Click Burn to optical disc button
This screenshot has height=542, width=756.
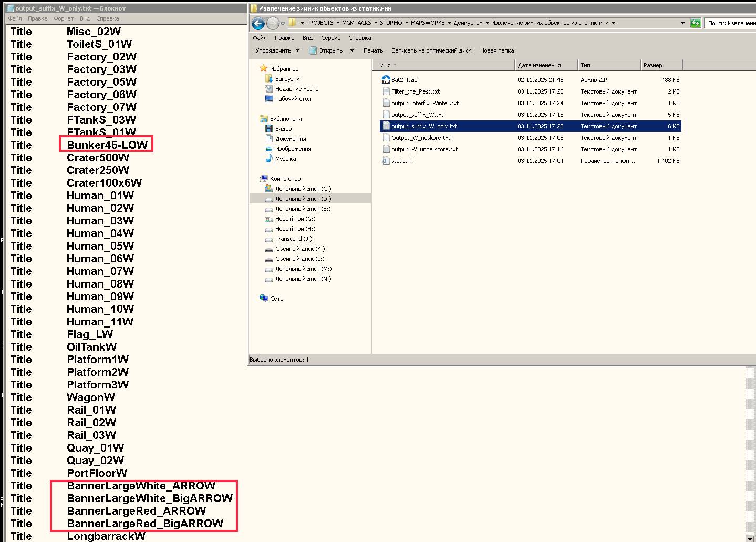click(431, 50)
